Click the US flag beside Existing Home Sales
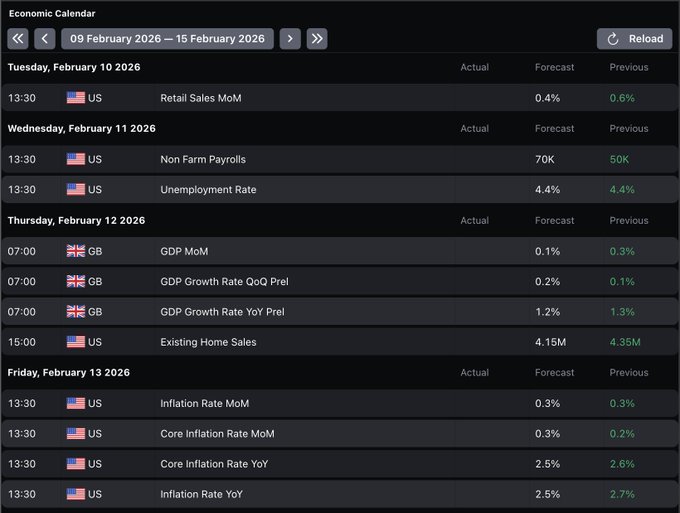Viewport: 680px width, 513px height. pyautogui.click(x=76, y=342)
